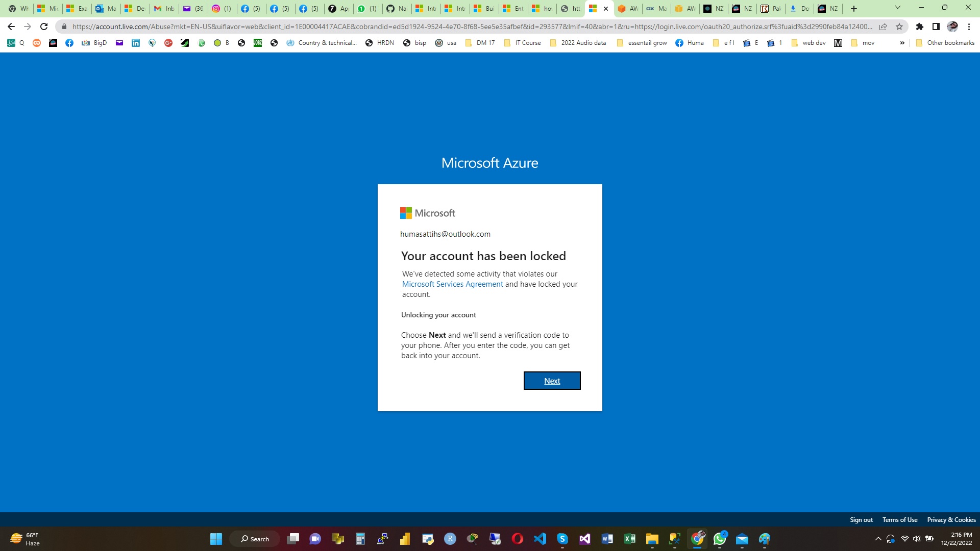Open Excel from the taskbar
The height and width of the screenshot is (551, 980).
click(629, 539)
